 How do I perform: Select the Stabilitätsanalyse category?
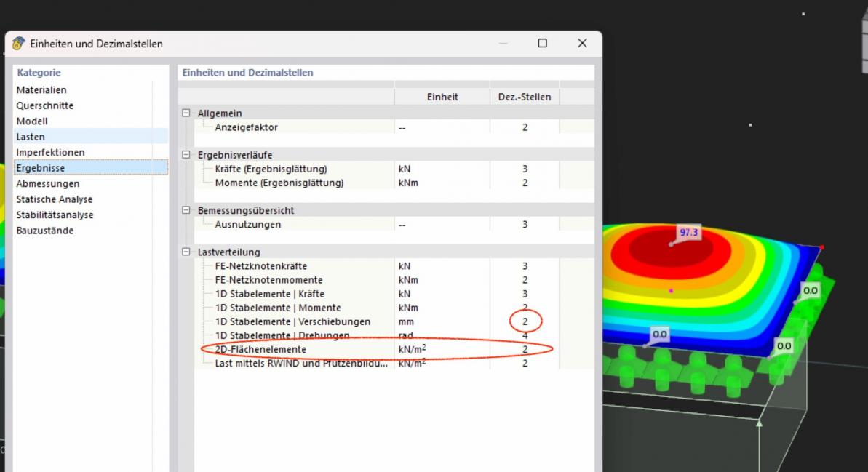pyautogui.click(x=55, y=215)
